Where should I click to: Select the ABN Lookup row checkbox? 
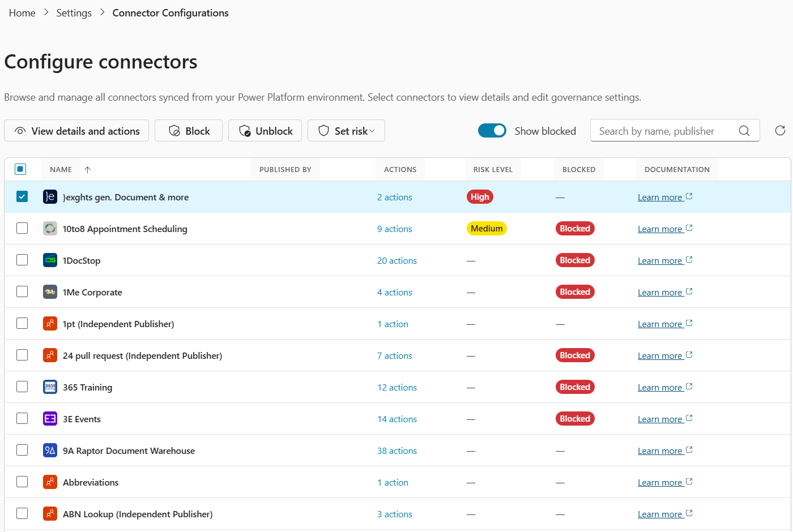point(22,513)
